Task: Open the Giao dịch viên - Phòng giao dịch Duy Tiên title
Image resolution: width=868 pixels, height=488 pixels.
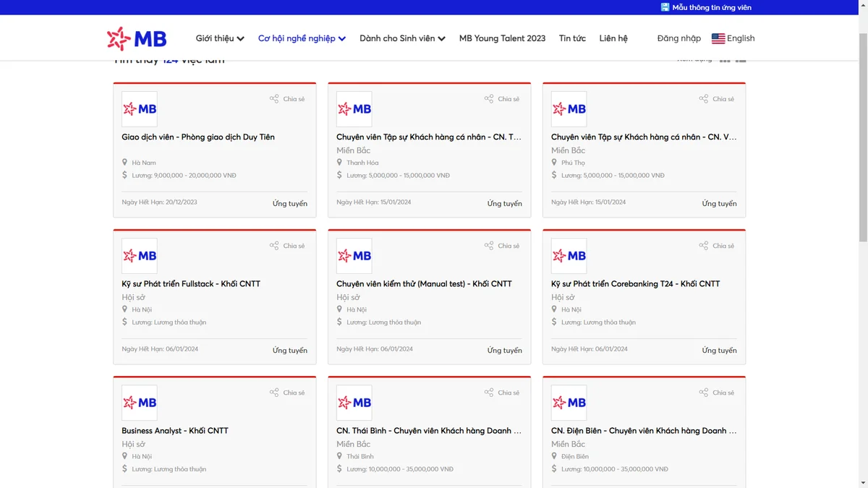Action: [x=198, y=137]
